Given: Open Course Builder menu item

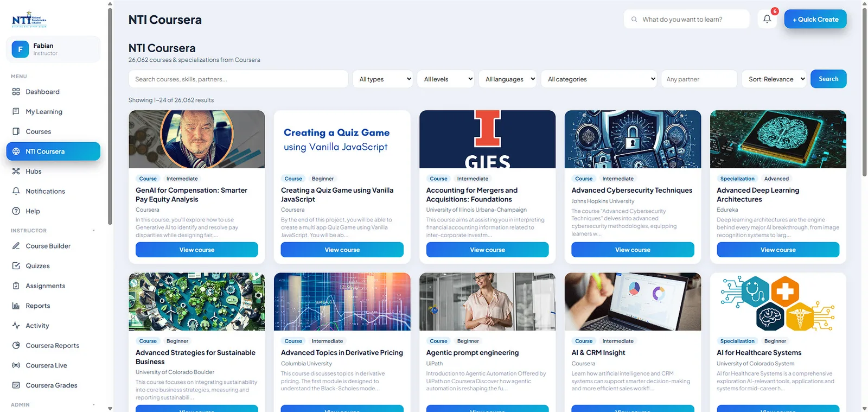Looking at the screenshot, I should pyautogui.click(x=53, y=246).
